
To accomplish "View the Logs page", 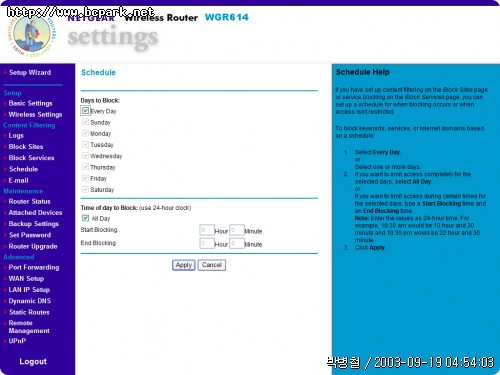I will pos(16,136).
